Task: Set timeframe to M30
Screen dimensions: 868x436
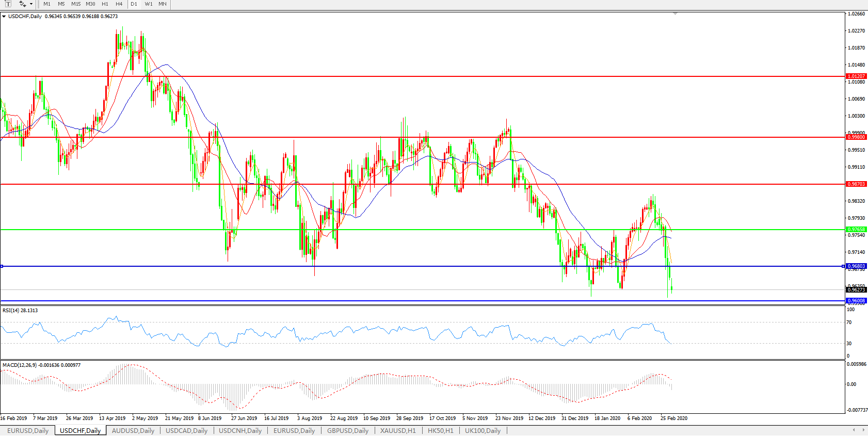Action: click(x=90, y=4)
